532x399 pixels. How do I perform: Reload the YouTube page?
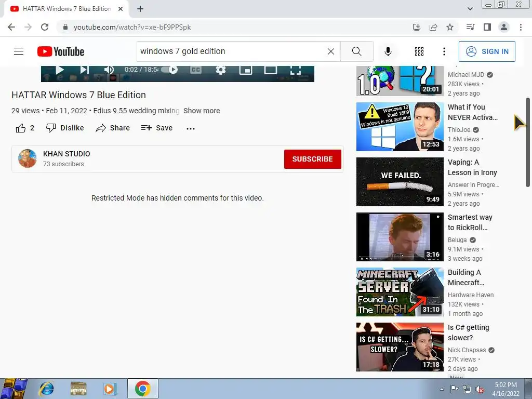coord(45,27)
